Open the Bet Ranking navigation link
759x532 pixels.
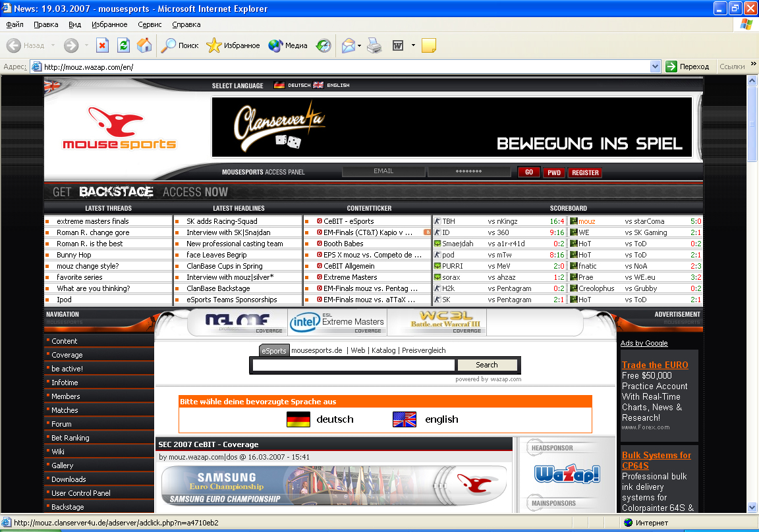[70, 438]
